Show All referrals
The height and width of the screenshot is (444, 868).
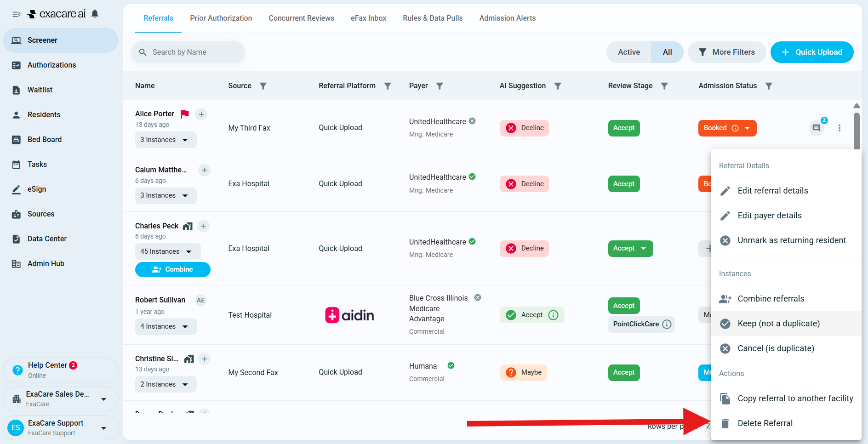click(667, 52)
